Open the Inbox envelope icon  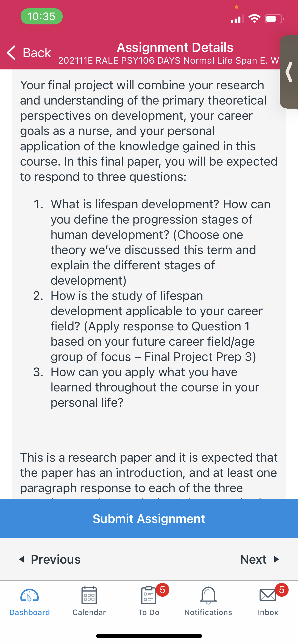[x=268, y=595]
